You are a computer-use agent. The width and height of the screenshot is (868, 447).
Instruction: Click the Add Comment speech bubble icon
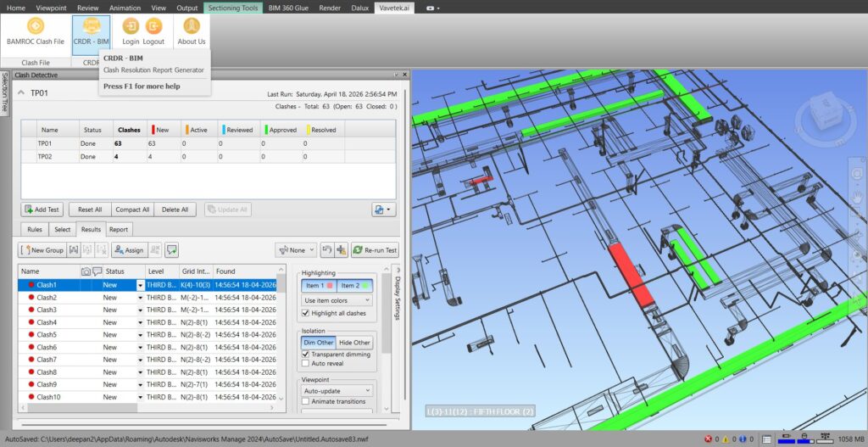(x=171, y=250)
